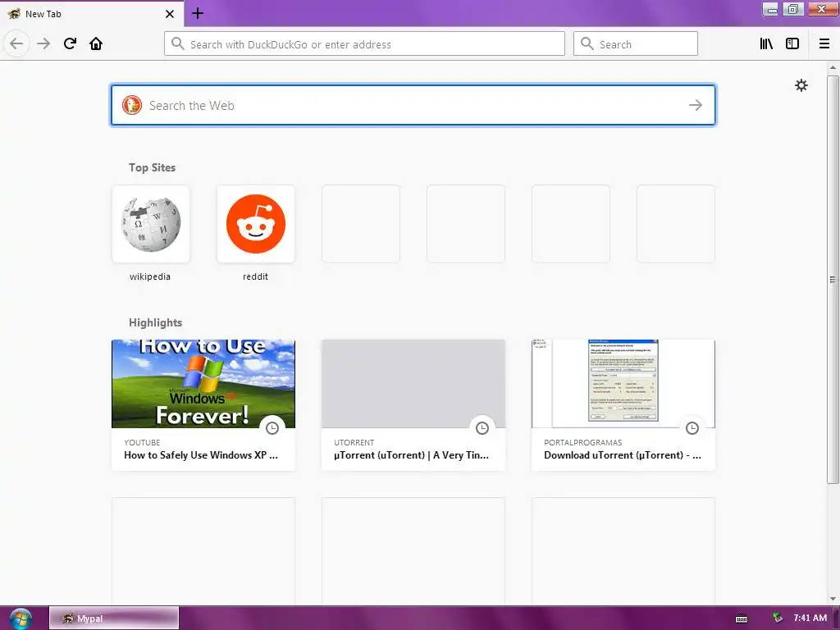Open the Portalprogramas highlight thumbnail

(623, 384)
